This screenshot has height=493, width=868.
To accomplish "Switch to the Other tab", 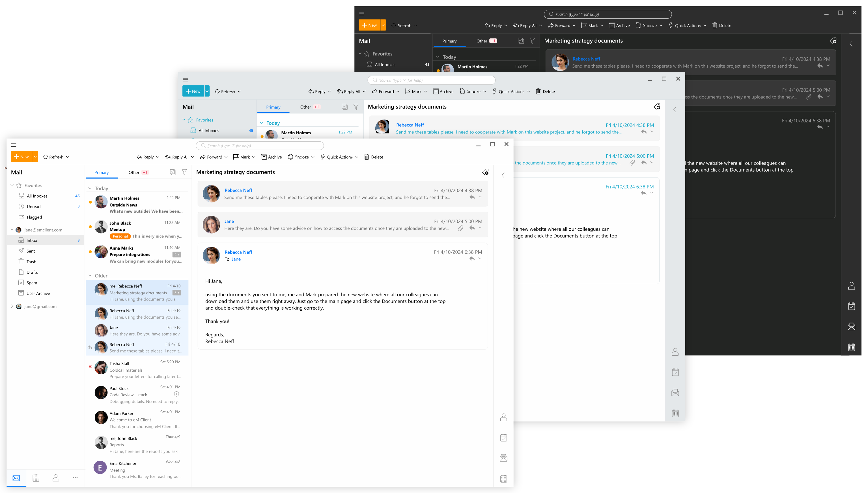I will [x=134, y=172].
